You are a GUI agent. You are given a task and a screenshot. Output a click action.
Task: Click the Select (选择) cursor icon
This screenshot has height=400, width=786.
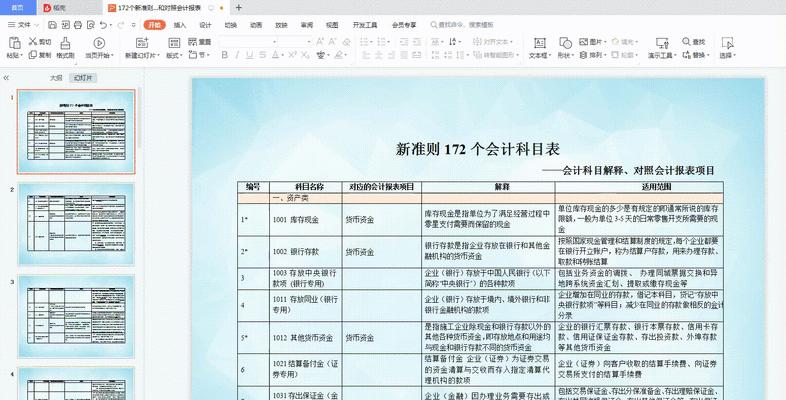coord(727,43)
